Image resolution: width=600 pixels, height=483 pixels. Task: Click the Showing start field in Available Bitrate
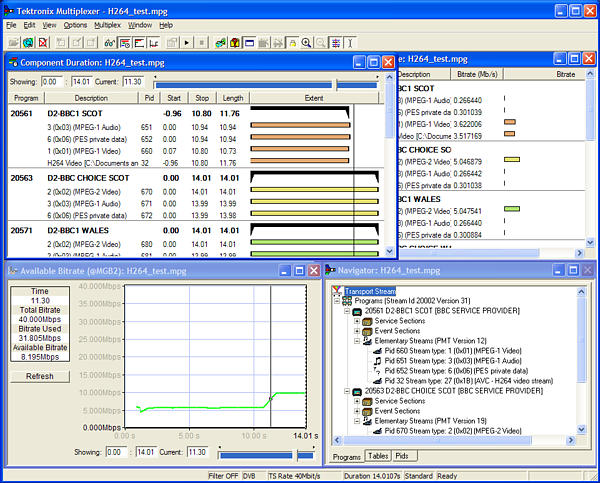[x=116, y=452]
